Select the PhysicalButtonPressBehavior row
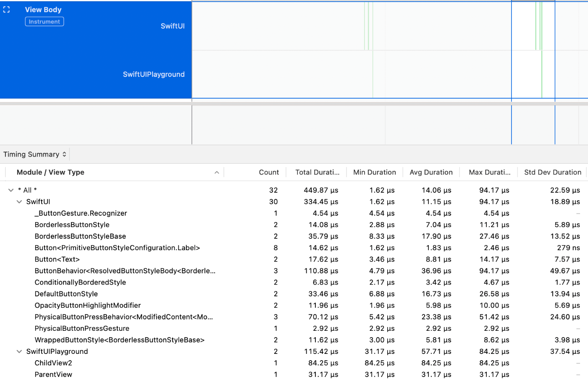The image size is (588, 382). pyautogui.click(x=294, y=317)
